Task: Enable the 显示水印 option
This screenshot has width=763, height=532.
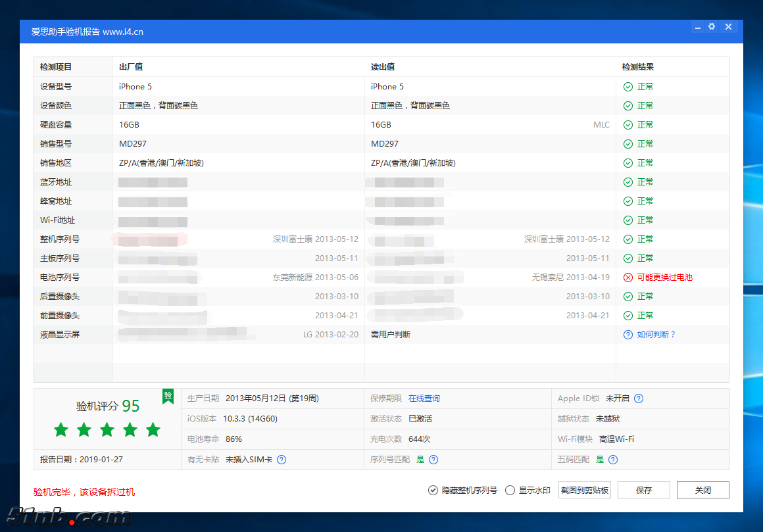Action: 510,490
